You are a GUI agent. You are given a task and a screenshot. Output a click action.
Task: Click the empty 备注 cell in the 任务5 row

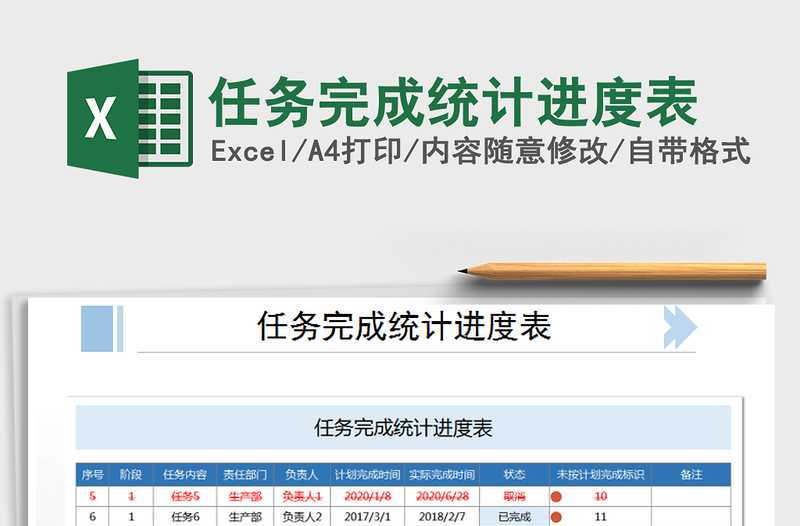691,496
